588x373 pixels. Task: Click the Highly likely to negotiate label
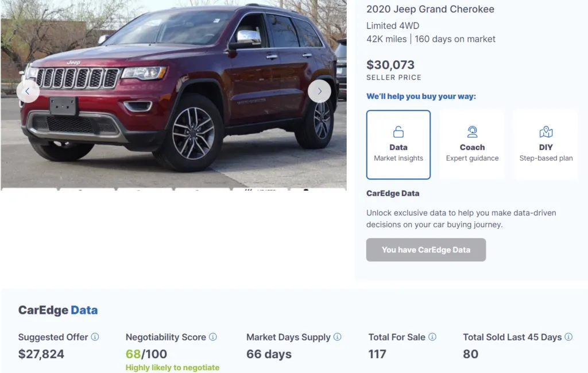point(172,367)
